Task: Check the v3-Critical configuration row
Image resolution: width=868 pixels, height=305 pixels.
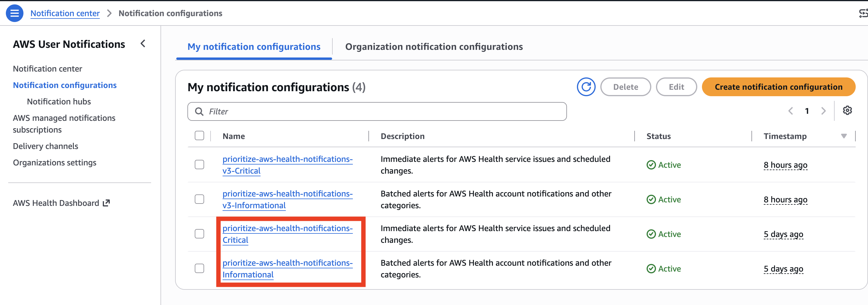Action: [199, 165]
